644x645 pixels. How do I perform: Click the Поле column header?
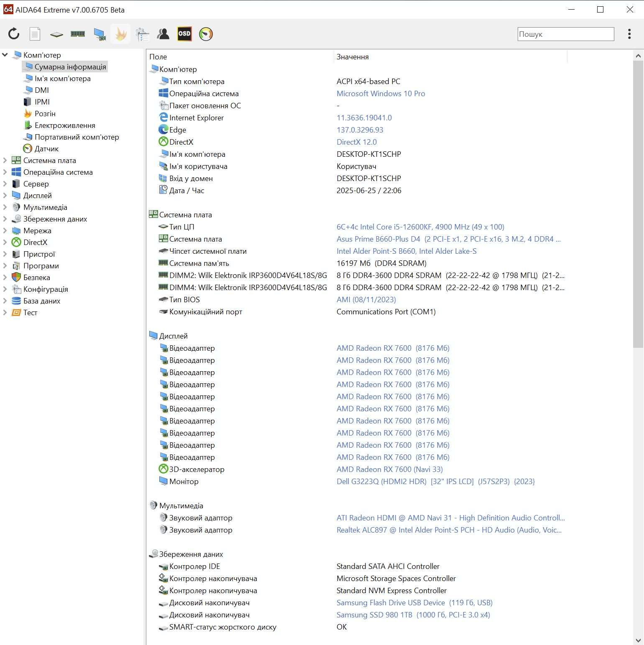click(240, 56)
